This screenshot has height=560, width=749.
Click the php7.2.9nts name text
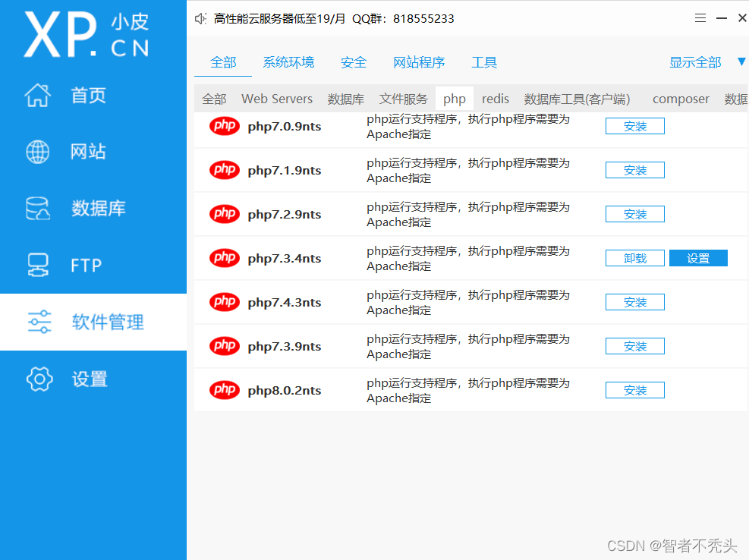pyautogui.click(x=285, y=215)
